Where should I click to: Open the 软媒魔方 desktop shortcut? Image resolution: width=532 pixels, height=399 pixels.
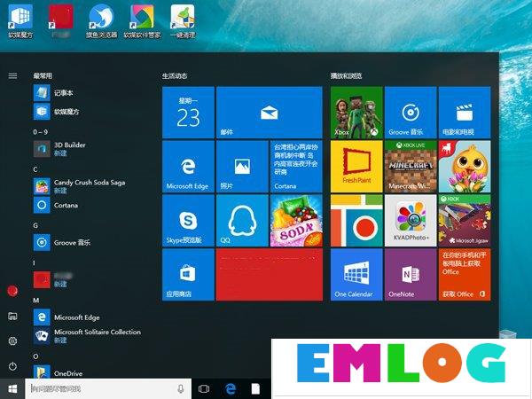click(20, 20)
